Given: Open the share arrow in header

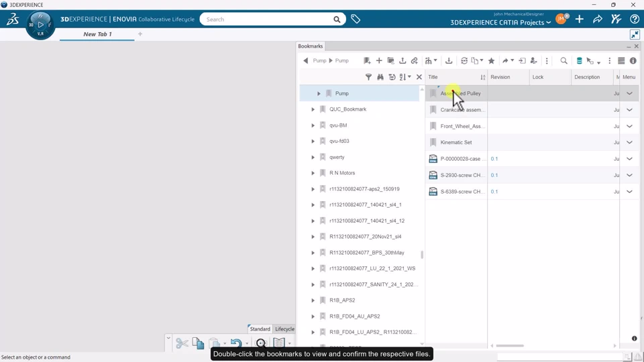Looking at the screenshot, I should pyautogui.click(x=598, y=19).
